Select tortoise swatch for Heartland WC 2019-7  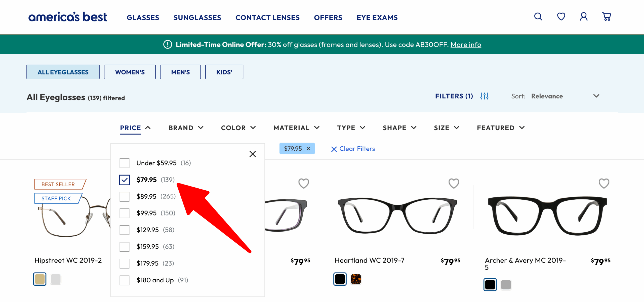(x=356, y=279)
